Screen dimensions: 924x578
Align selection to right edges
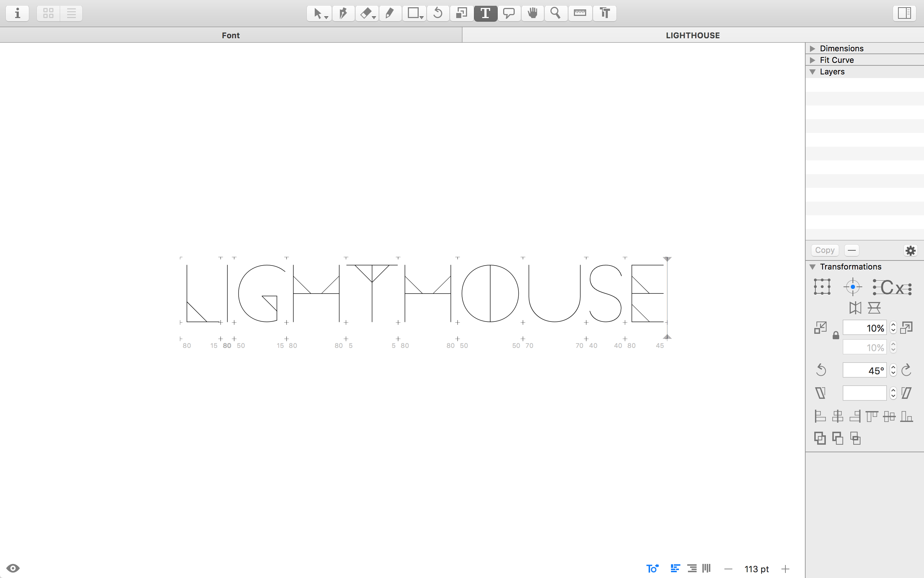855,416
